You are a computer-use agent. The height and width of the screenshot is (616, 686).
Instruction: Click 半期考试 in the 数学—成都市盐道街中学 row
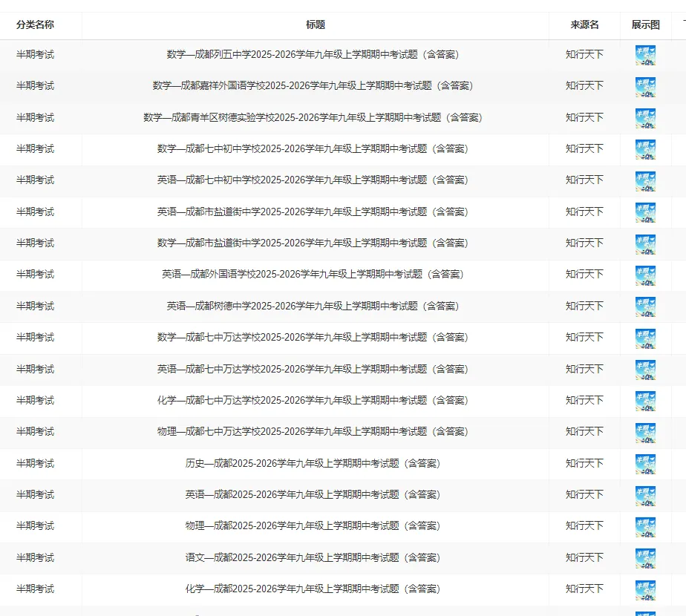[x=35, y=243]
